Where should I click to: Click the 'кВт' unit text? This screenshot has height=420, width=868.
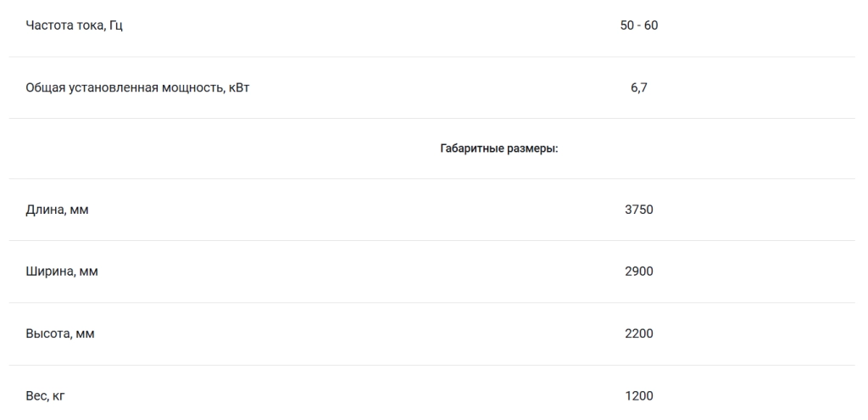coord(239,87)
